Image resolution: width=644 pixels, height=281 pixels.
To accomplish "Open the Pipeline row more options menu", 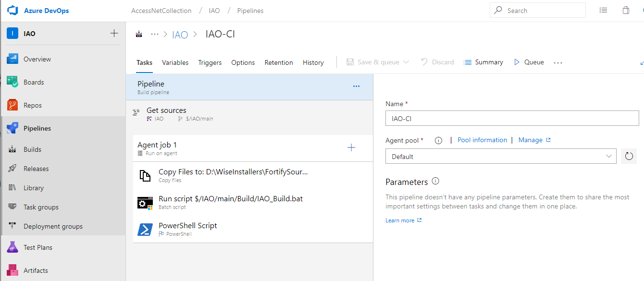I will [x=356, y=86].
